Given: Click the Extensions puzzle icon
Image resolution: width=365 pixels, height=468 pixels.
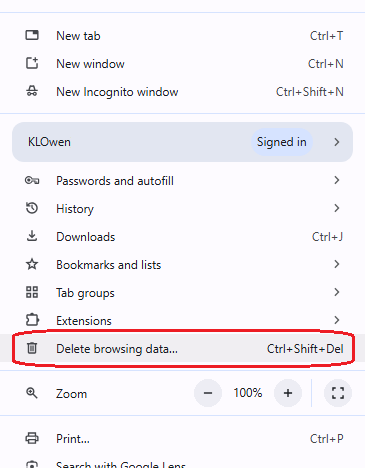Looking at the screenshot, I should coord(32,320).
